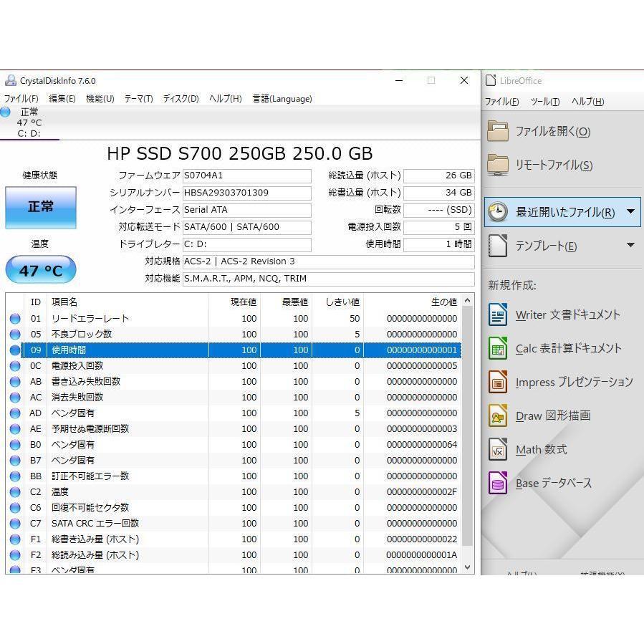
Task: Click the status orb for 不良ブロック数 row
Action: click(15, 335)
